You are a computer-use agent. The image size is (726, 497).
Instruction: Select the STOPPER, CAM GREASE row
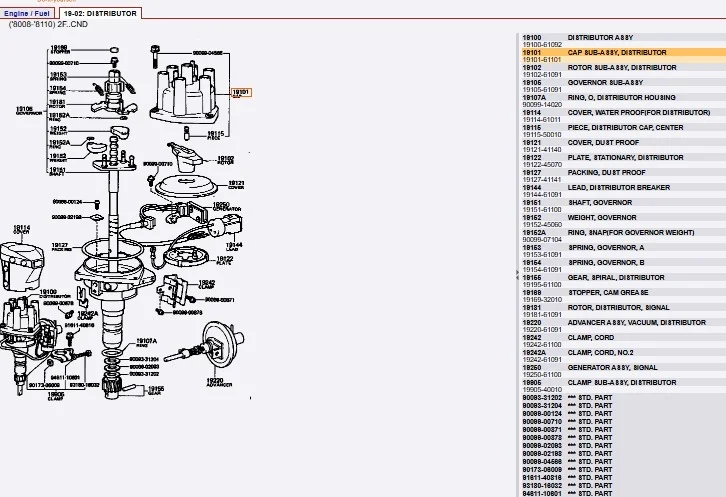pos(623,296)
